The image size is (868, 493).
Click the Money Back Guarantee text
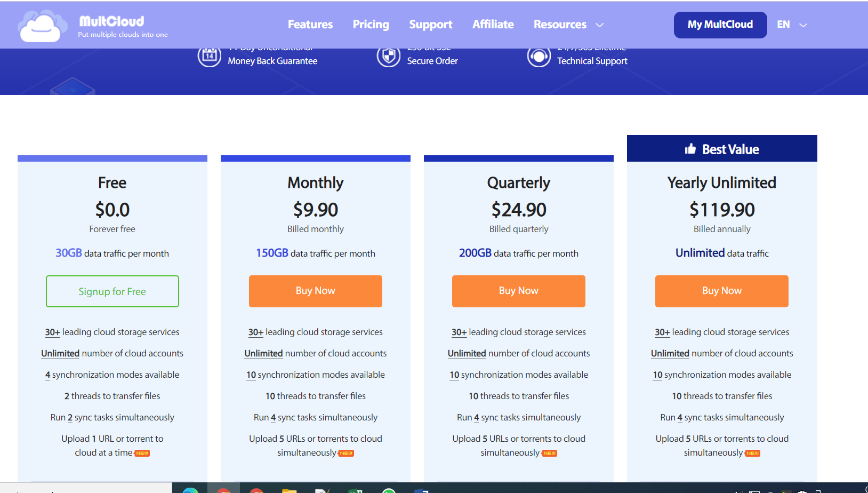pos(272,61)
